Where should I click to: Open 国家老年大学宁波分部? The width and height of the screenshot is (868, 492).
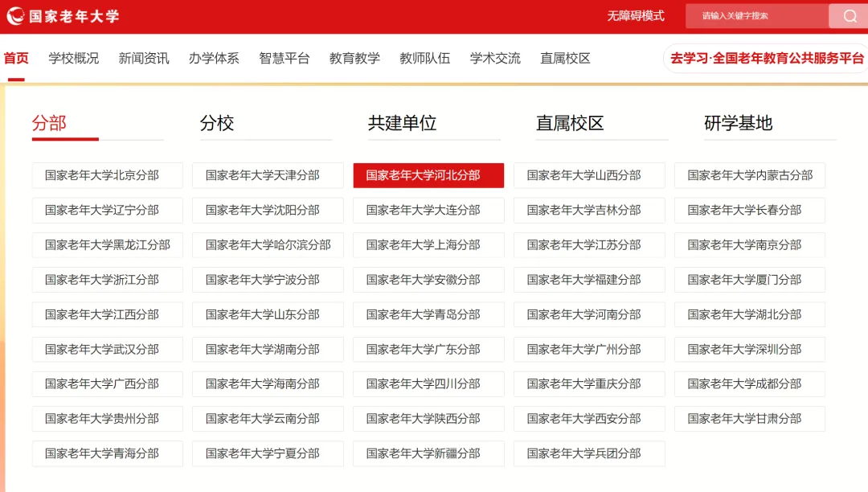(x=268, y=280)
